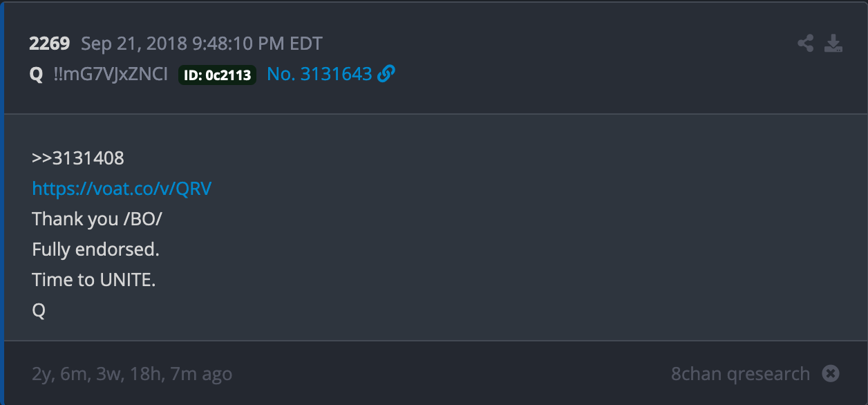This screenshot has width=868, height=405.
Task: Click the ID: 0c2113 badge
Action: click(x=218, y=75)
